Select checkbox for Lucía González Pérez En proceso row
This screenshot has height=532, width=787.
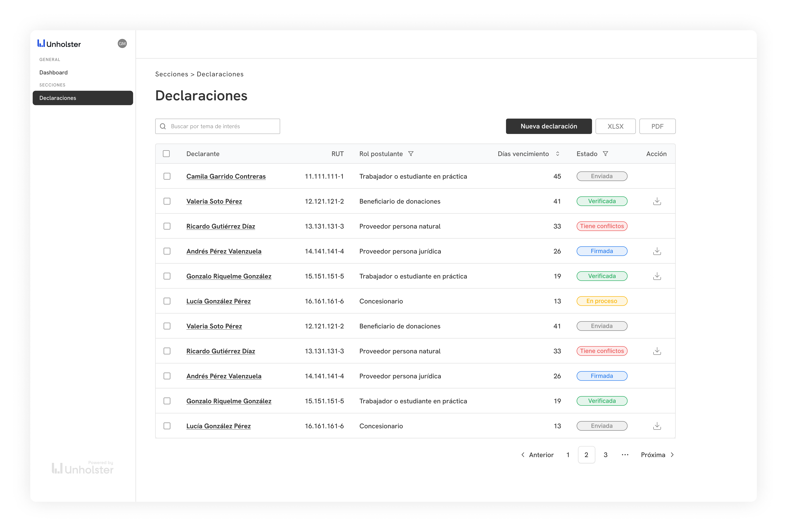(x=167, y=301)
